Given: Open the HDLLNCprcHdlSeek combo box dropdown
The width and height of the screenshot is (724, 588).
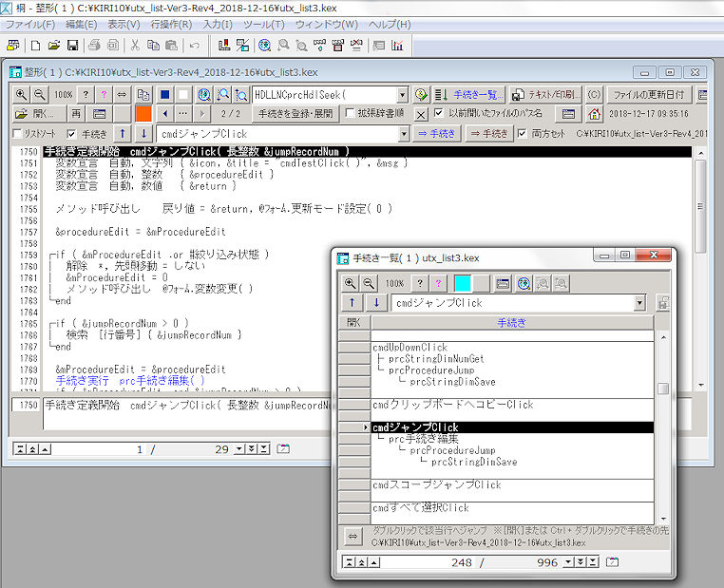Looking at the screenshot, I should click(x=402, y=95).
